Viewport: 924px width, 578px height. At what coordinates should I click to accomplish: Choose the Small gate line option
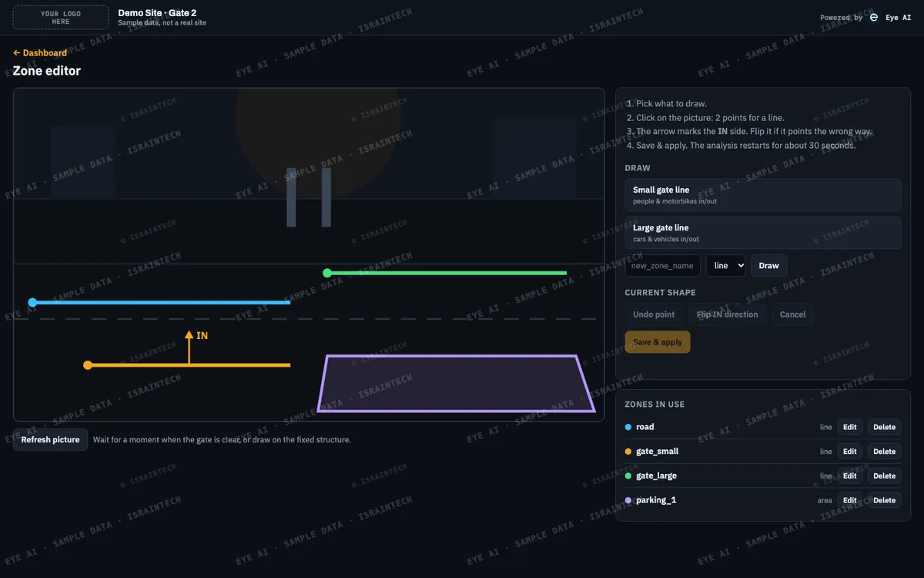pyautogui.click(x=763, y=195)
